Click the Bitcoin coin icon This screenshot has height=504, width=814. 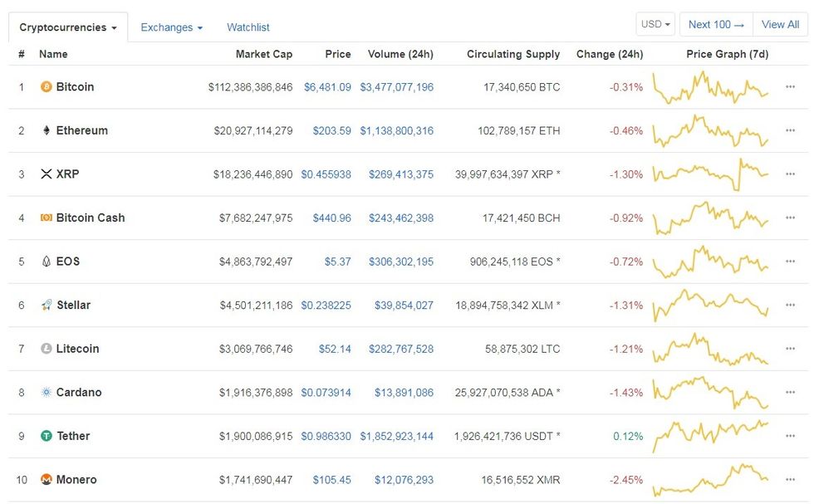[x=47, y=86]
